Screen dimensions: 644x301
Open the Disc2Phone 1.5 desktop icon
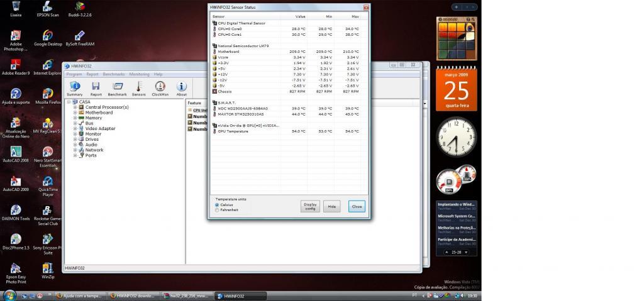click(x=16, y=242)
